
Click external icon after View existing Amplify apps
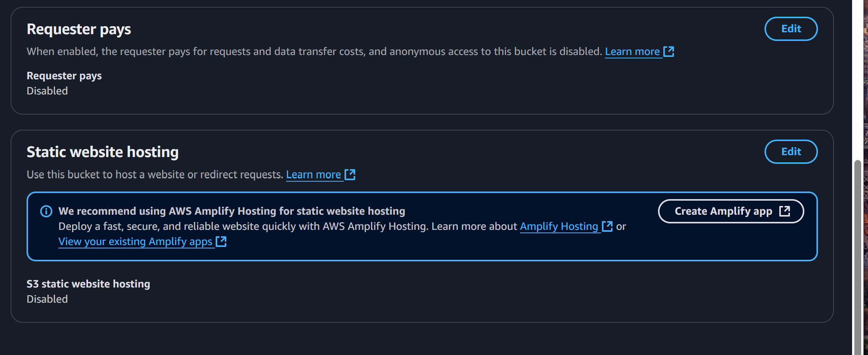[x=221, y=242]
